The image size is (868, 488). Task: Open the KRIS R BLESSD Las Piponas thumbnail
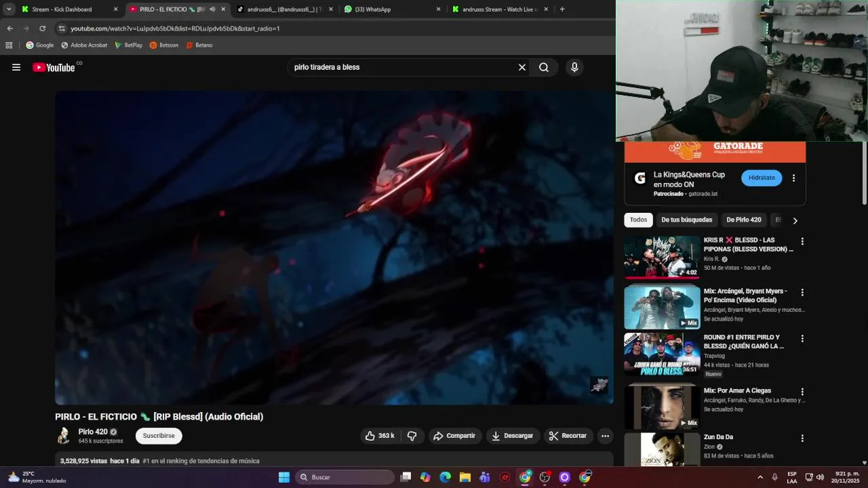click(662, 257)
